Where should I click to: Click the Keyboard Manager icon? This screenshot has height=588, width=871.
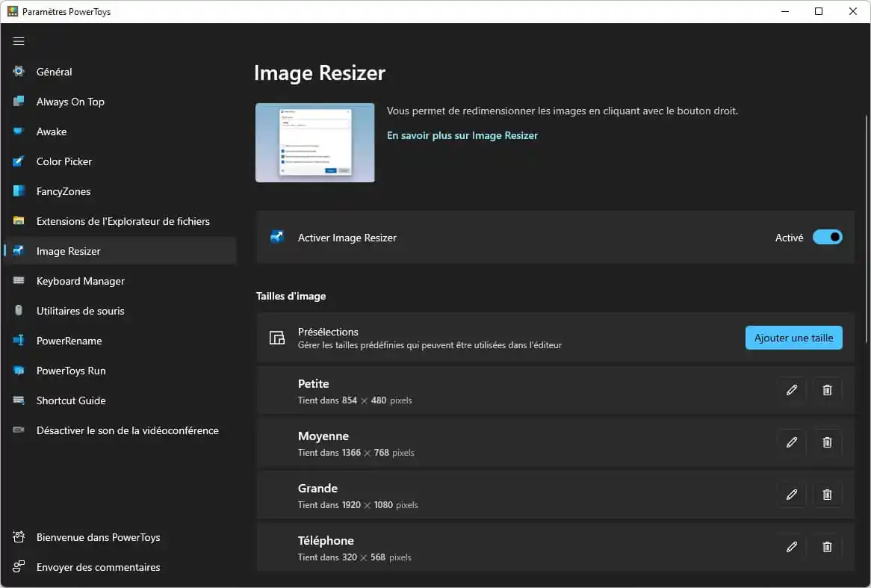[19, 281]
